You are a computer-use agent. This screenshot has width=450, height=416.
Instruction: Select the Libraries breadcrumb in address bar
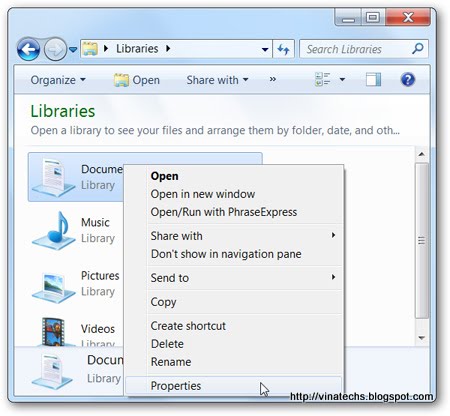click(x=137, y=49)
